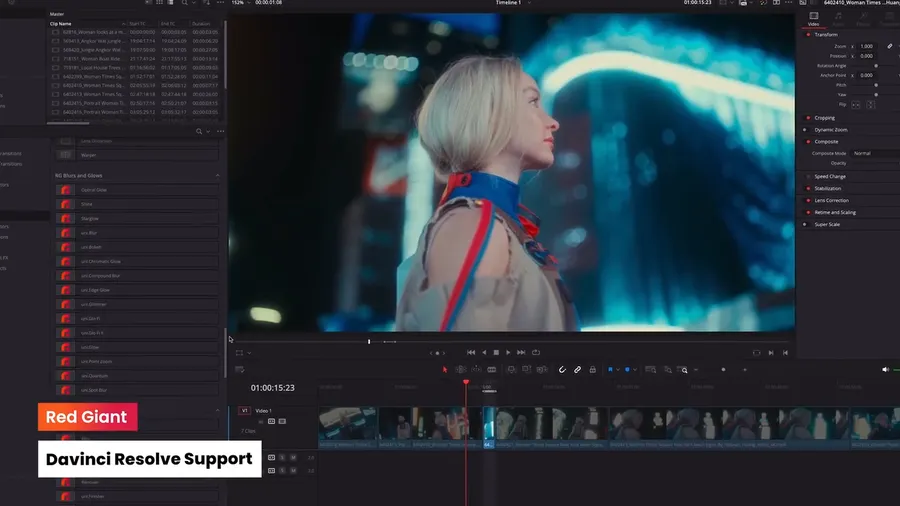Collapse the RG Blurs and Glows category
The height and width of the screenshot is (506, 900).
tap(218, 176)
